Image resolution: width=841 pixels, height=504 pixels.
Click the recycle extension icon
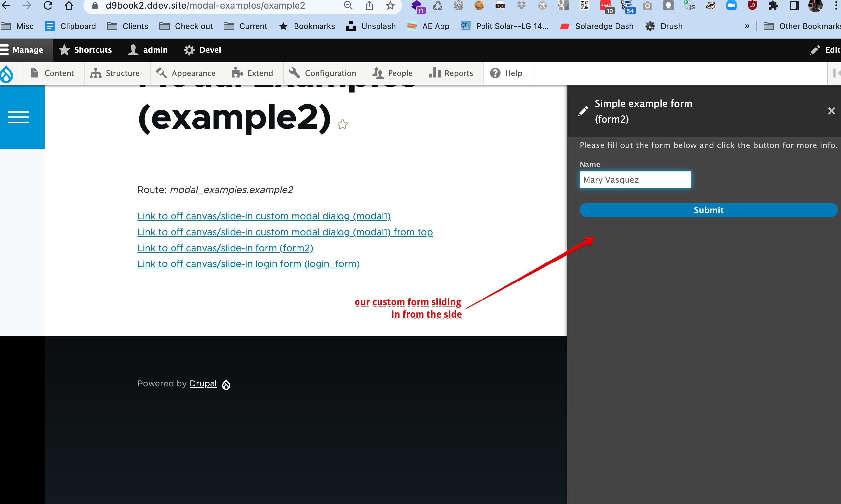pos(438,5)
